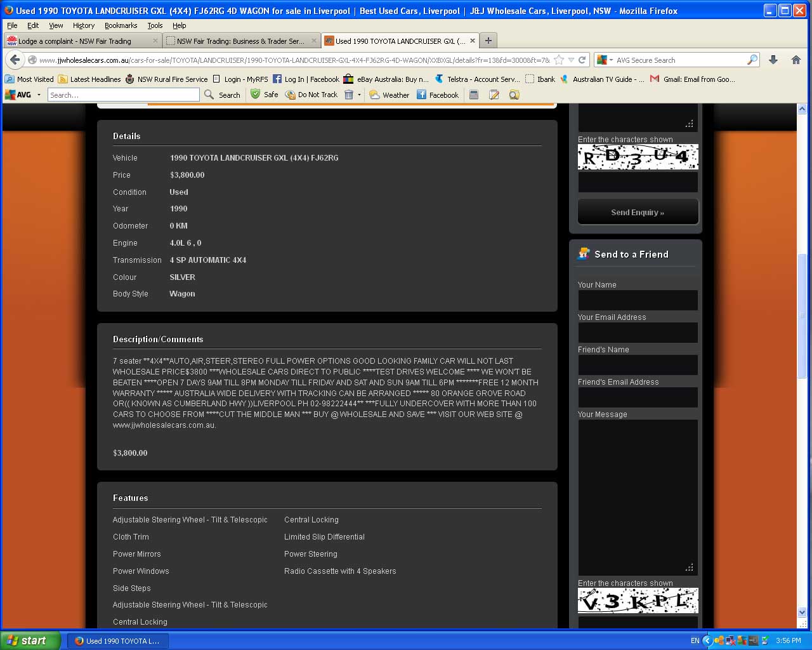Click the Your Email Address field
This screenshot has width=812, height=650.
point(638,332)
